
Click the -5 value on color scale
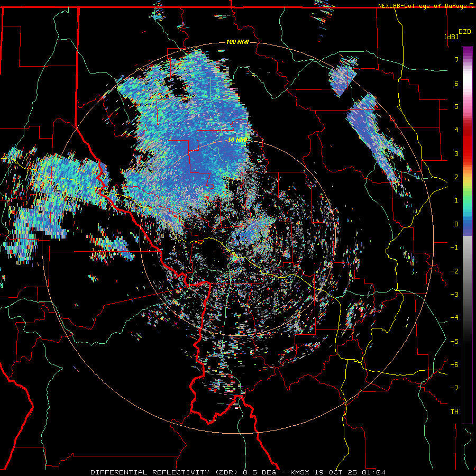tap(454, 341)
